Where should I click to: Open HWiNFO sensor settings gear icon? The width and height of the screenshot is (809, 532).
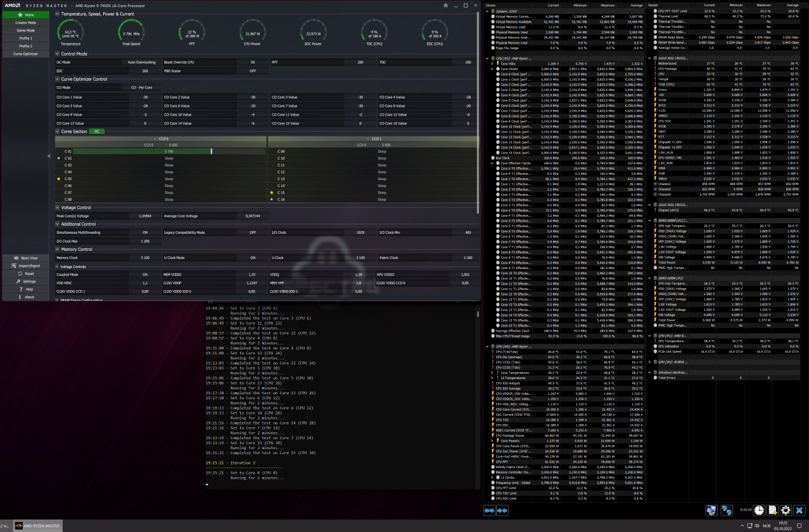click(x=786, y=510)
